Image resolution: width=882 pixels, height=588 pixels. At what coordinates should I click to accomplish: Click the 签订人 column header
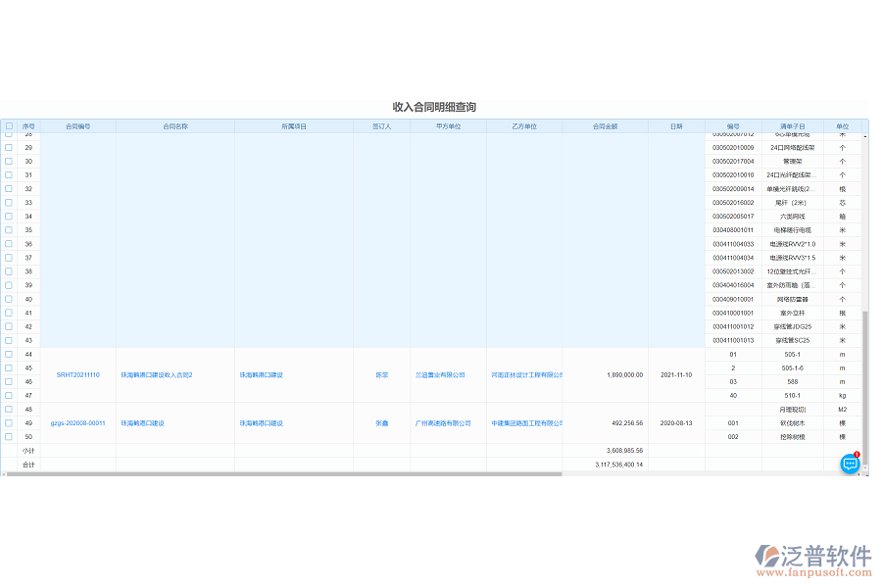382,126
